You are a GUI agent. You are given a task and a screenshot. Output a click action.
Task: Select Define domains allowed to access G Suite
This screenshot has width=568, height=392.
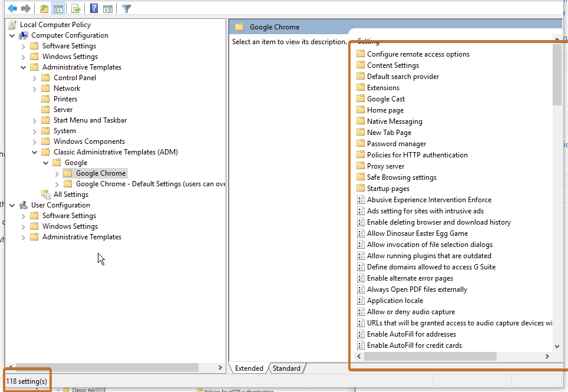click(431, 266)
